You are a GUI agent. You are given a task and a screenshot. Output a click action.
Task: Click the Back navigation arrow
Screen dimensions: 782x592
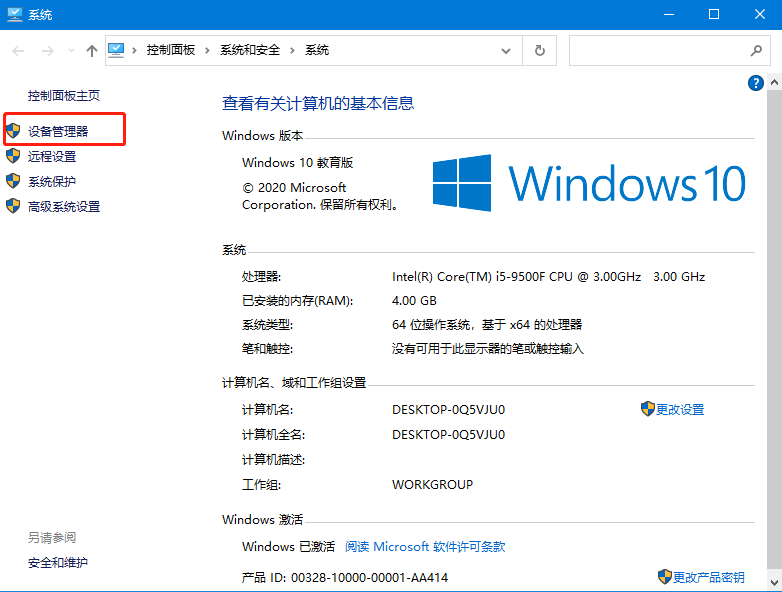18,50
